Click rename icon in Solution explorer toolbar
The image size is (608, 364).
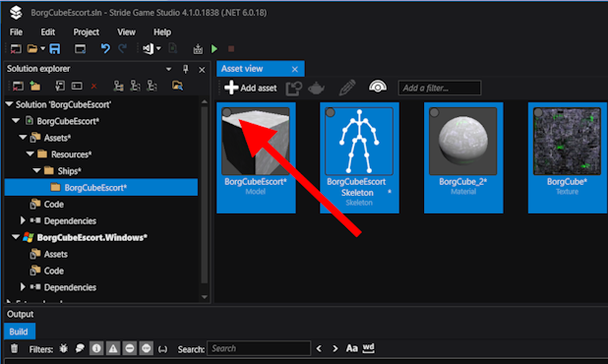pos(77,86)
